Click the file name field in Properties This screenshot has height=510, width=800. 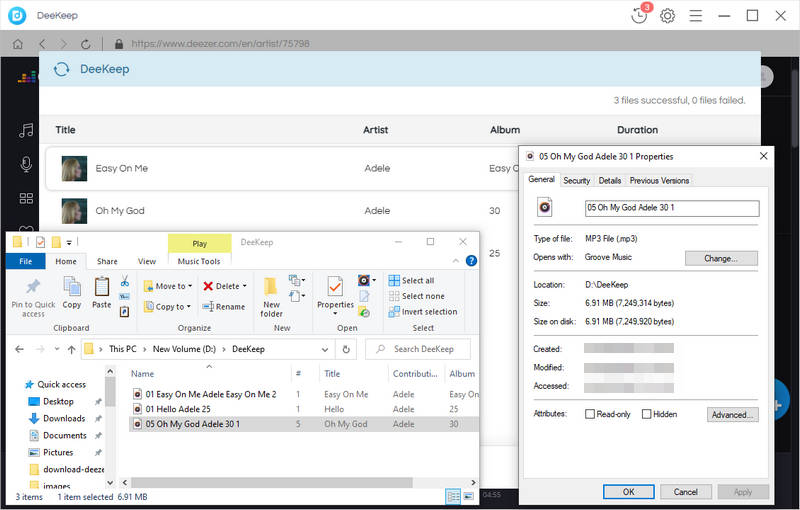coord(672,208)
